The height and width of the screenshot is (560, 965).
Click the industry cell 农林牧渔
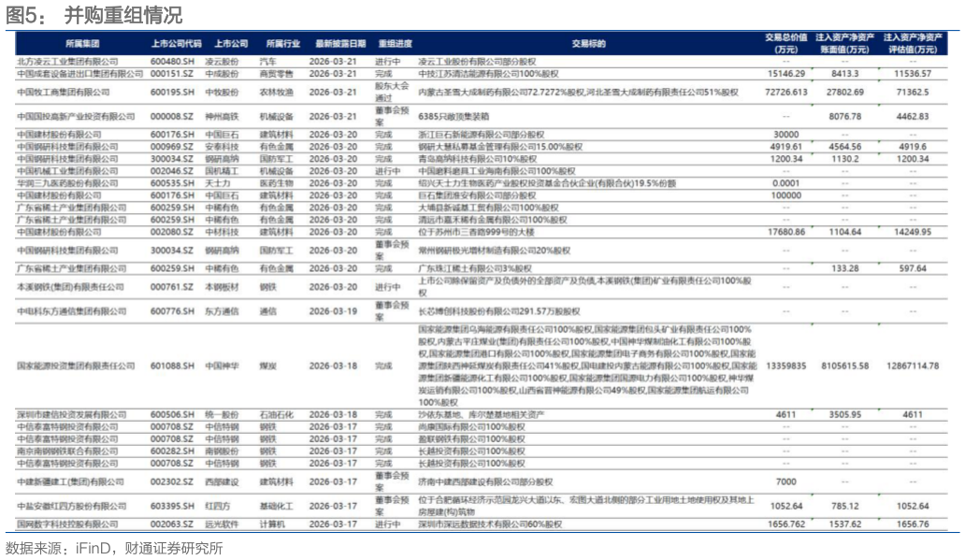coord(277,93)
